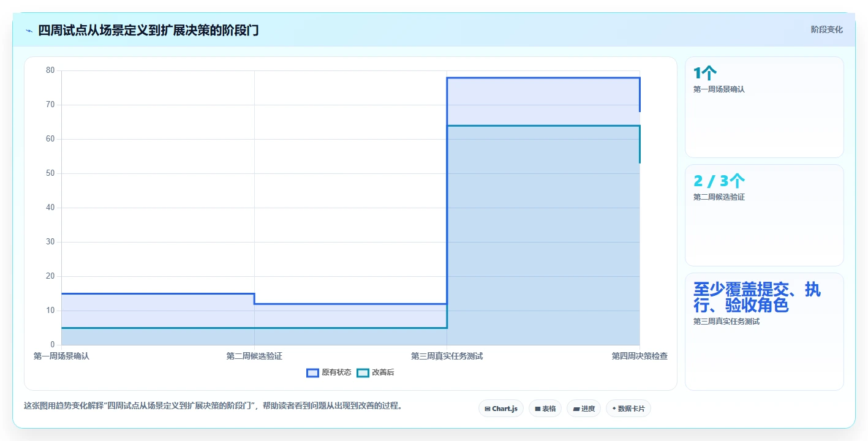Viewport: 868px width, 441px height.
Task: Click y-axis value 40
Action: pos(50,208)
